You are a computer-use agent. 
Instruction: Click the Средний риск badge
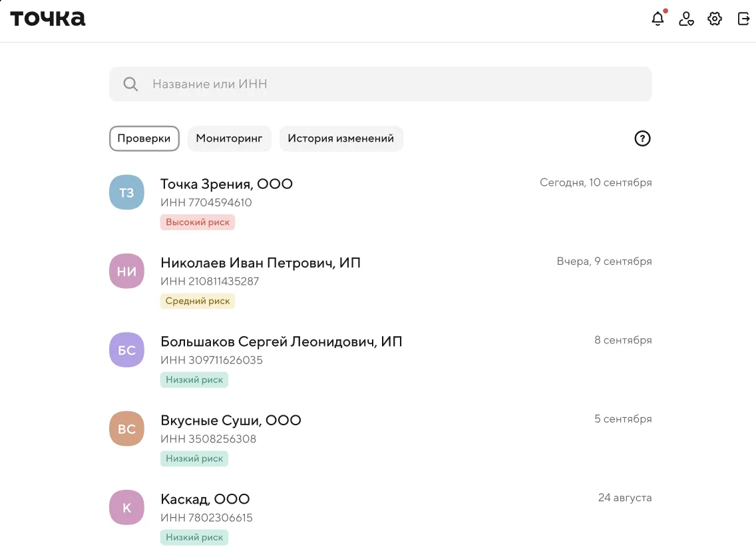[x=198, y=301]
